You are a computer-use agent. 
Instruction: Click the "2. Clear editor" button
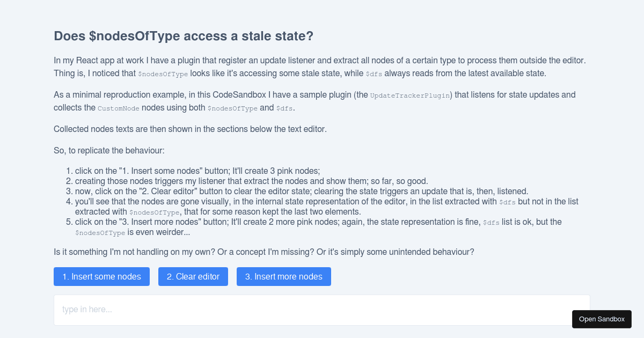click(x=193, y=276)
